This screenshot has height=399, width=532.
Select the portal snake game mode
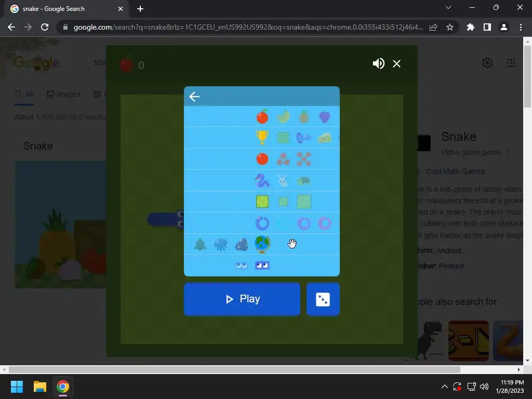tap(304, 138)
